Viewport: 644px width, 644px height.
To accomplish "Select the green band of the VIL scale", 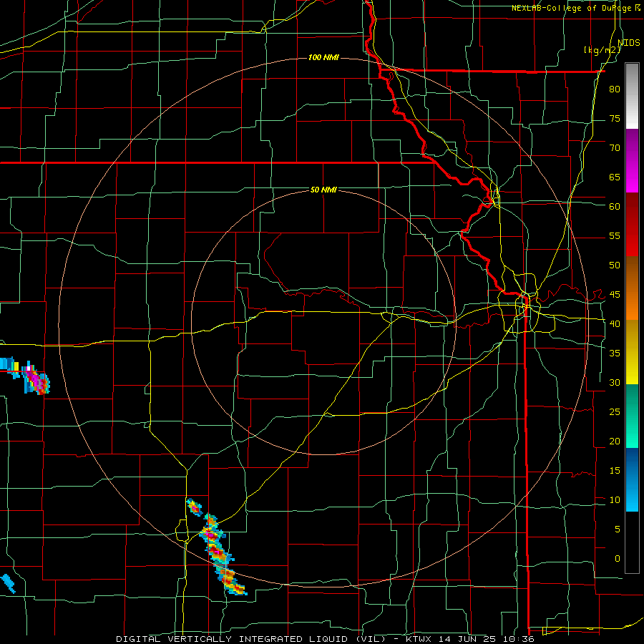I will pos(632,416).
